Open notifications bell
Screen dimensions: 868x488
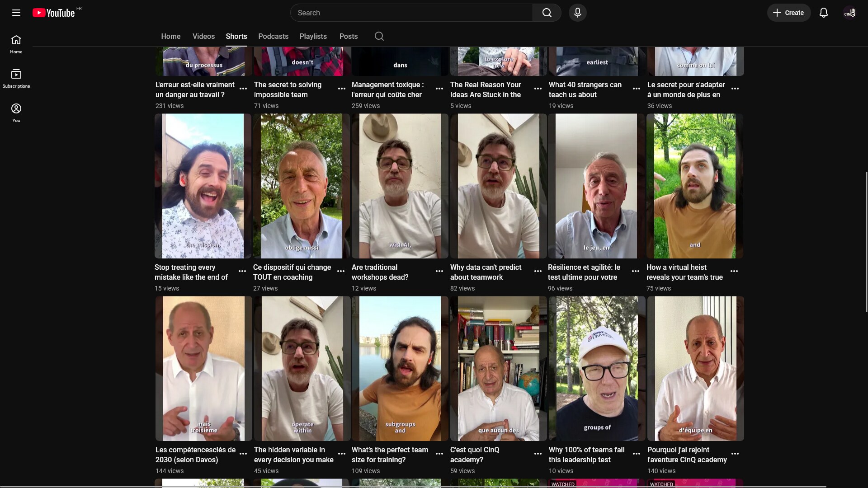point(823,13)
